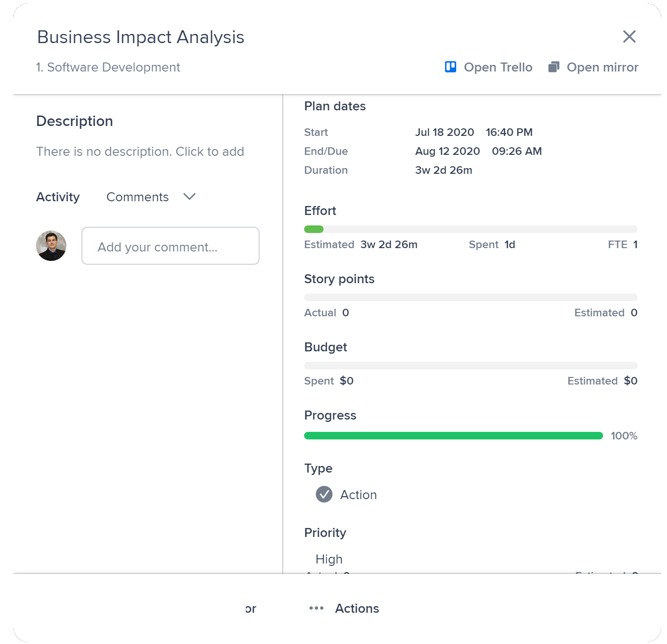667x644 pixels.
Task: Click the three-dots Actions icon
Action: tap(316, 608)
